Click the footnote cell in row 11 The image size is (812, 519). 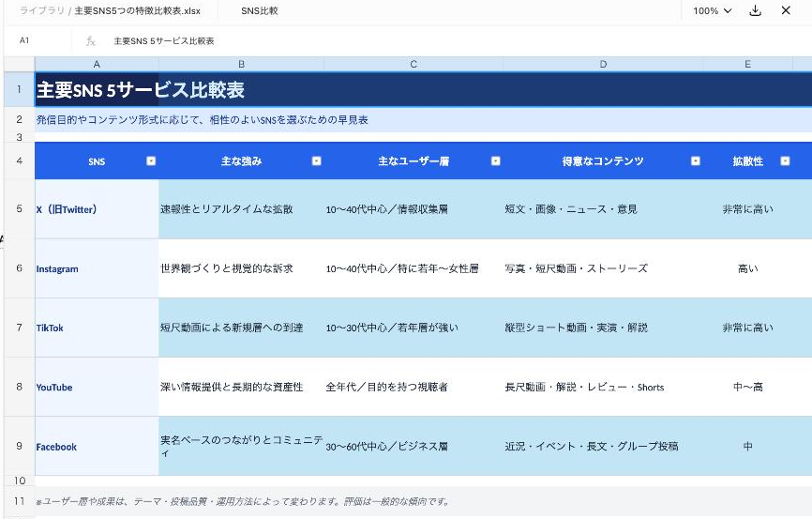(x=423, y=501)
